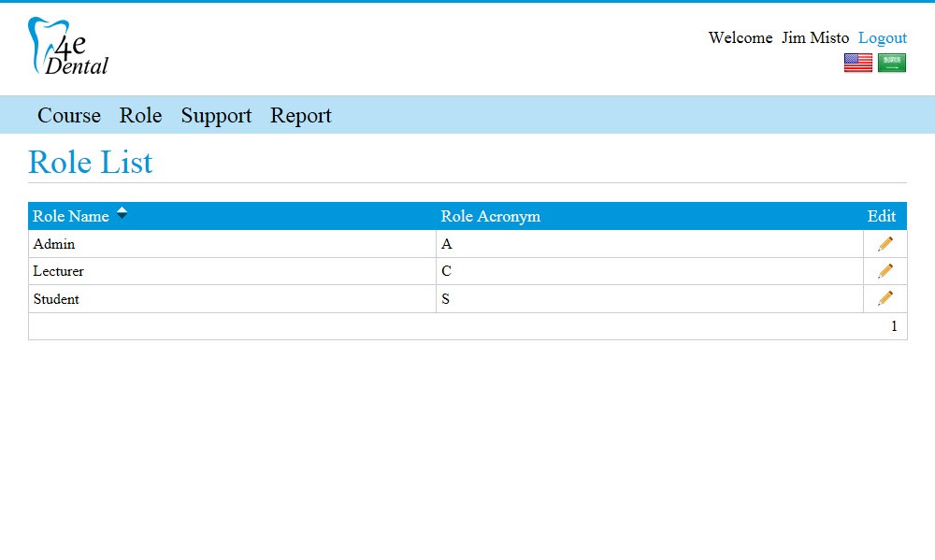The width and height of the screenshot is (935, 560).
Task: Go to page 1 in pager
Action: (x=894, y=326)
